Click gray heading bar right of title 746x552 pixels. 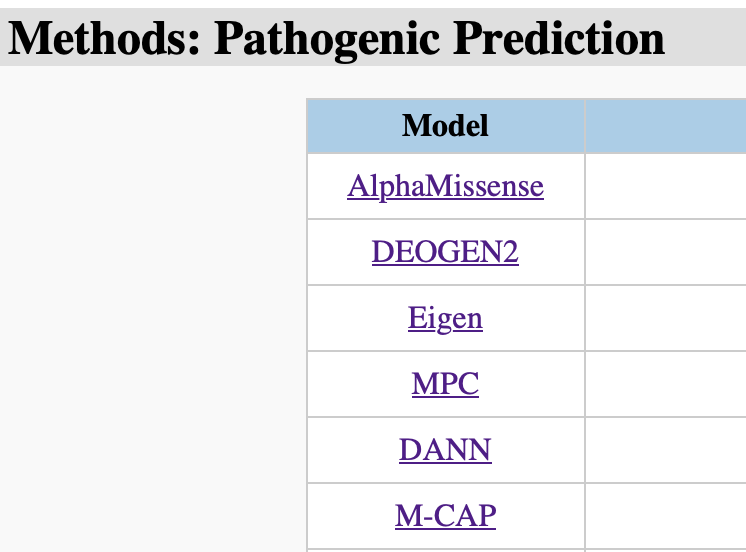coord(705,38)
